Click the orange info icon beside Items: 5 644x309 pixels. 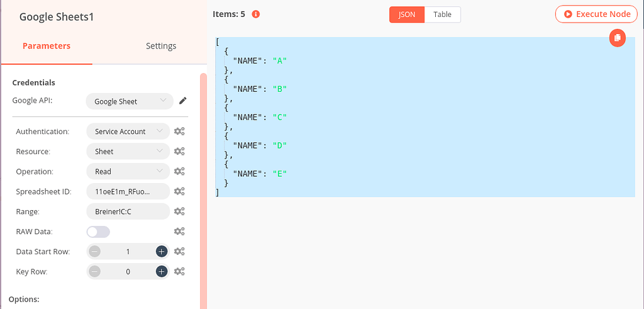coord(256,14)
